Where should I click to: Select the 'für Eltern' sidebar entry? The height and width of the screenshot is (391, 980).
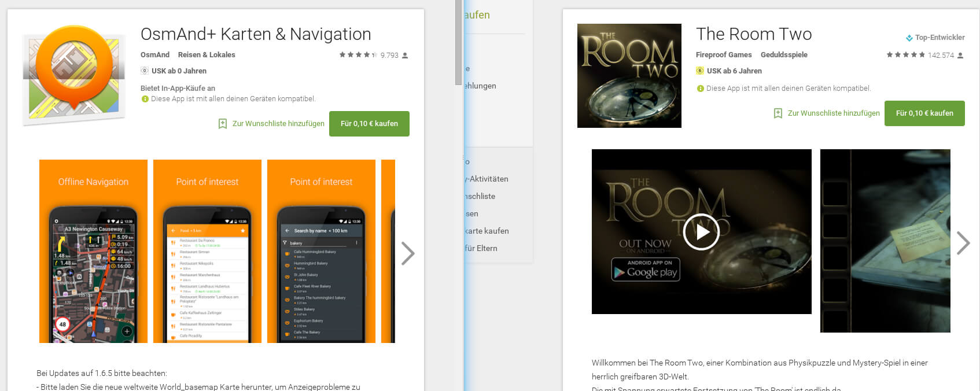481,248
